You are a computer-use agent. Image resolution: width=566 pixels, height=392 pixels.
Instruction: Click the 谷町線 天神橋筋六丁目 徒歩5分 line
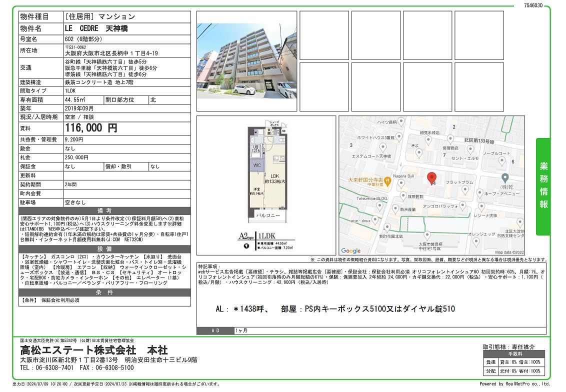[x=106, y=61]
